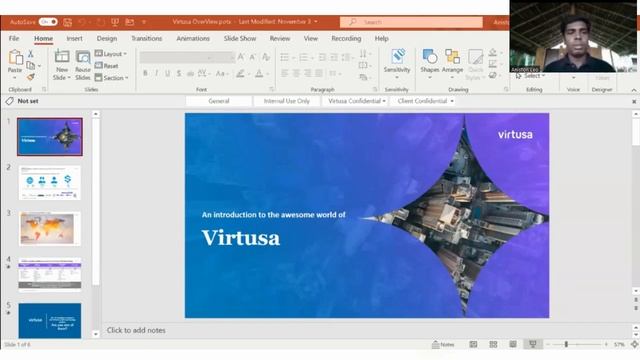Open the Arrange menu
Screen dimensions: 640x360
452,64
